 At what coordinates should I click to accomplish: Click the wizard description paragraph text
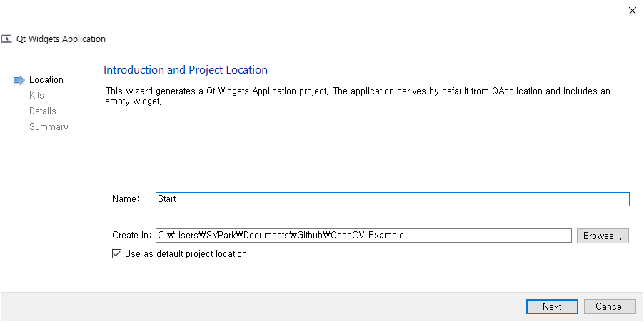(x=358, y=96)
